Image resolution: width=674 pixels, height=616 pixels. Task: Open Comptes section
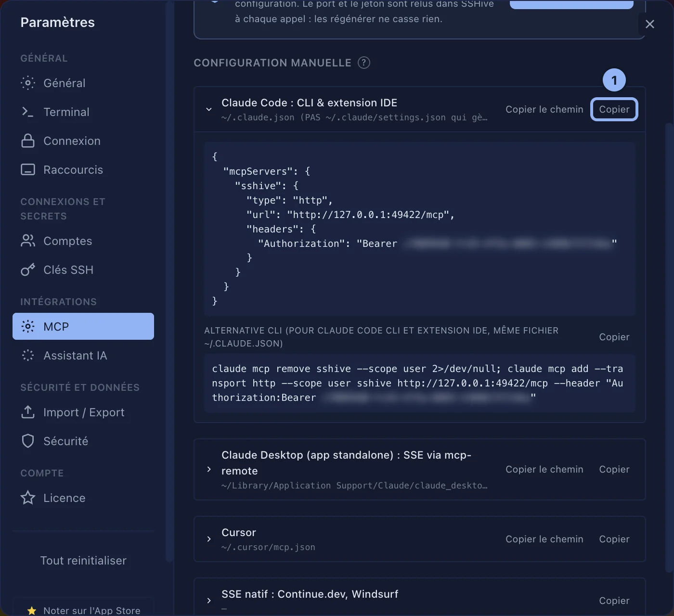[83, 241]
